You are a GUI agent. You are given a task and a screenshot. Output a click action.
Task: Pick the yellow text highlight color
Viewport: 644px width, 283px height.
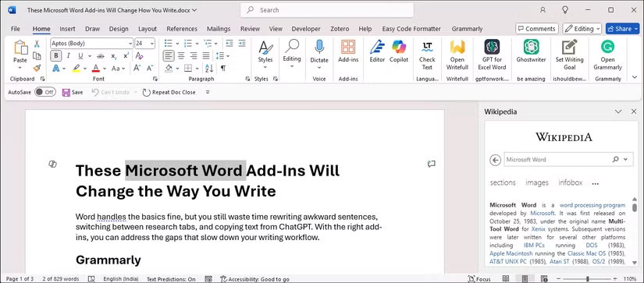coord(76,68)
